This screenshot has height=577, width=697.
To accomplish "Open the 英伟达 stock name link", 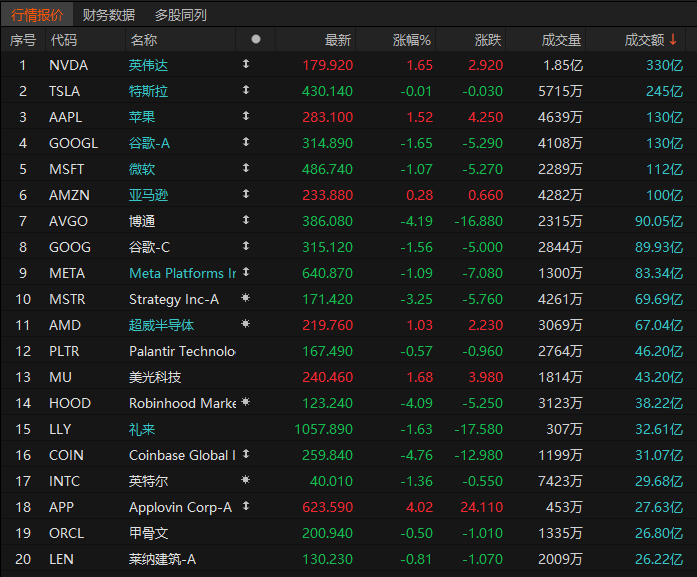I will [149, 65].
